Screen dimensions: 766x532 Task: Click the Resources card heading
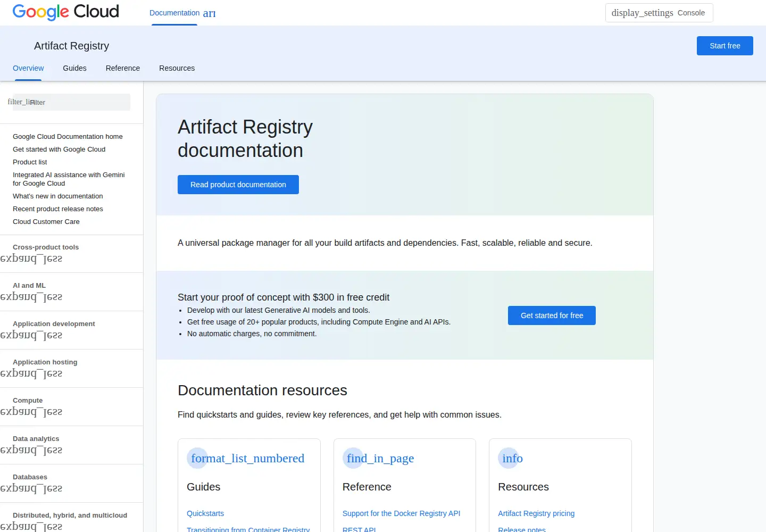point(523,487)
